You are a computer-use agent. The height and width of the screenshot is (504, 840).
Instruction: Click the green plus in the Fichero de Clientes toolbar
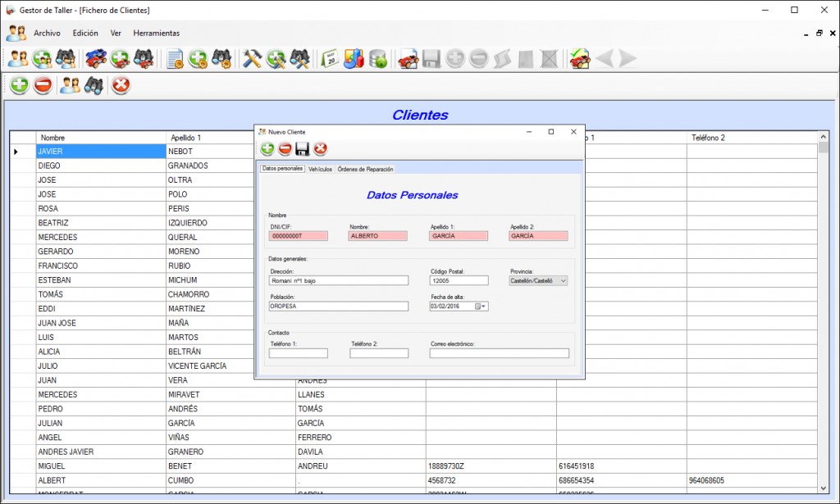pos(20,85)
